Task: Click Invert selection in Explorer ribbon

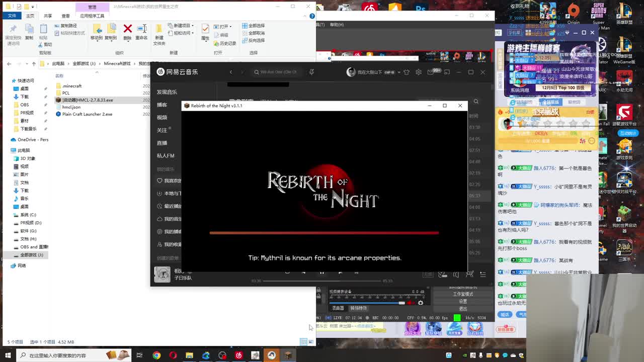Action: coord(253,41)
